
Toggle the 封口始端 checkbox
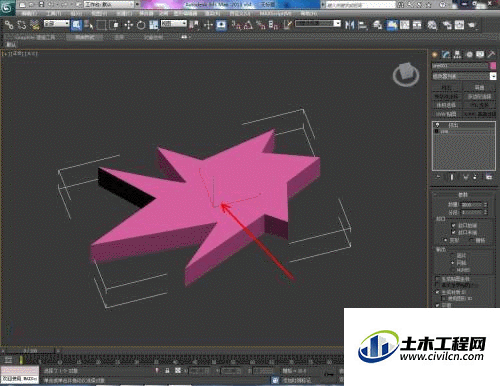click(453, 225)
